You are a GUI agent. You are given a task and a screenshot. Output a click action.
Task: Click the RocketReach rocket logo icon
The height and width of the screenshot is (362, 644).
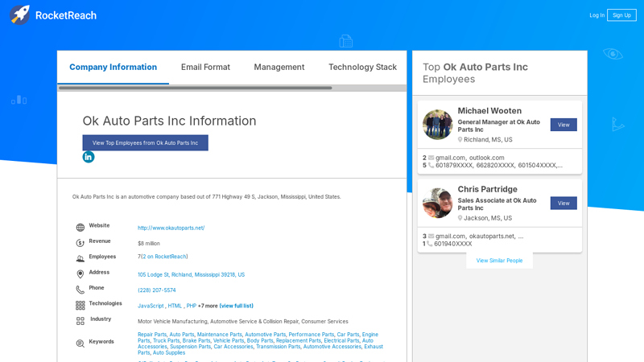[19, 15]
